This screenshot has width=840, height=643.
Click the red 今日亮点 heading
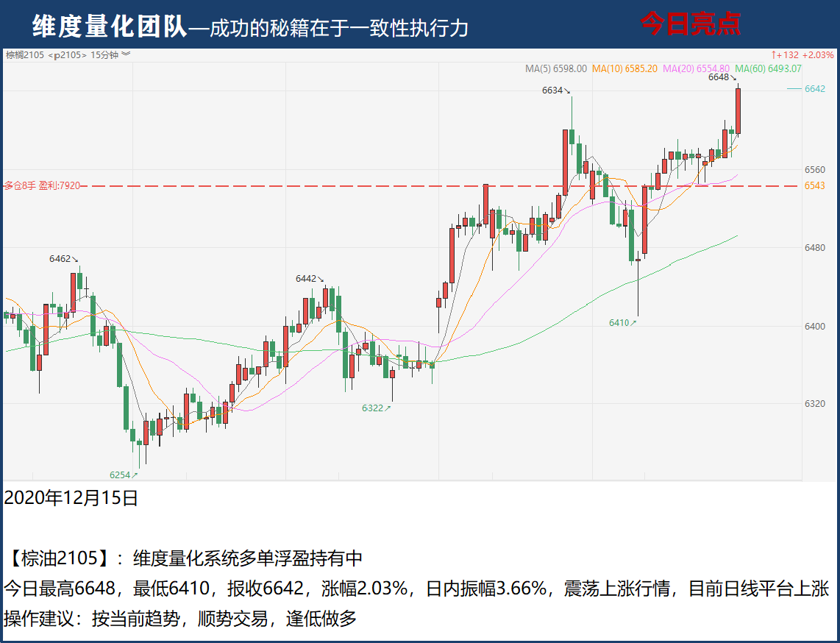click(x=689, y=24)
